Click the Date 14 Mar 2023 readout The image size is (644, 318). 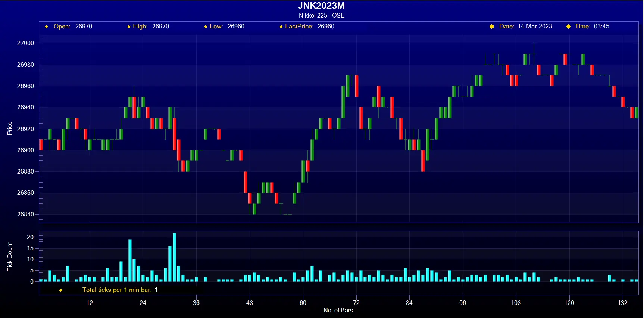click(x=525, y=26)
